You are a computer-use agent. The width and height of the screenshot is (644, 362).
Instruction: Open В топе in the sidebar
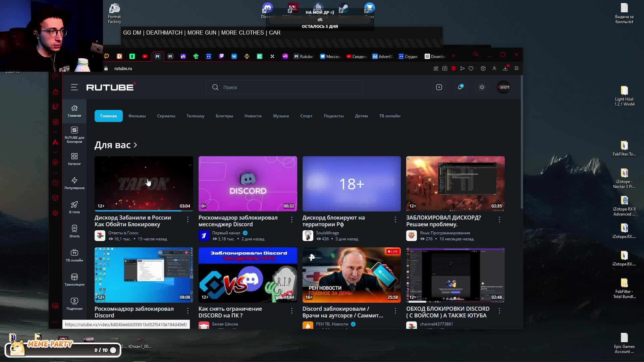pyautogui.click(x=74, y=207)
